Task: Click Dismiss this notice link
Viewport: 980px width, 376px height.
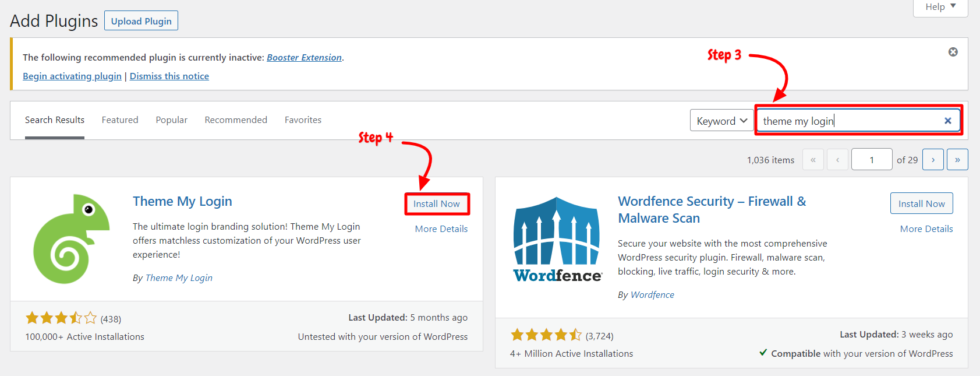Action: tap(169, 76)
